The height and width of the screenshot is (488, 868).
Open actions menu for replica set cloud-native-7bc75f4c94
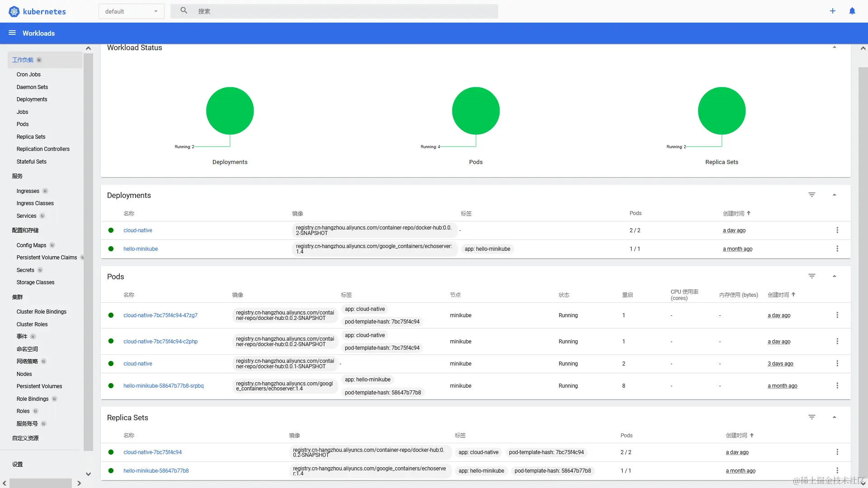[x=837, y=452]
